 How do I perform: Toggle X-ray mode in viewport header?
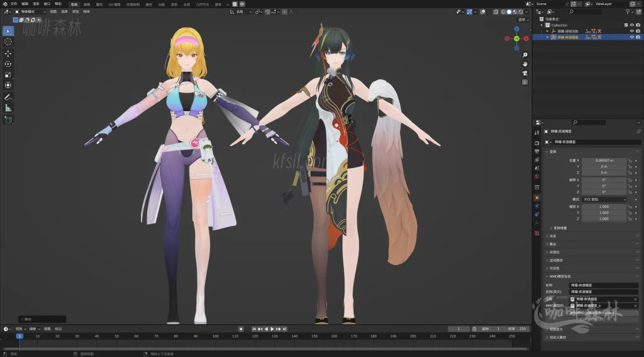(x=496, y=12)
